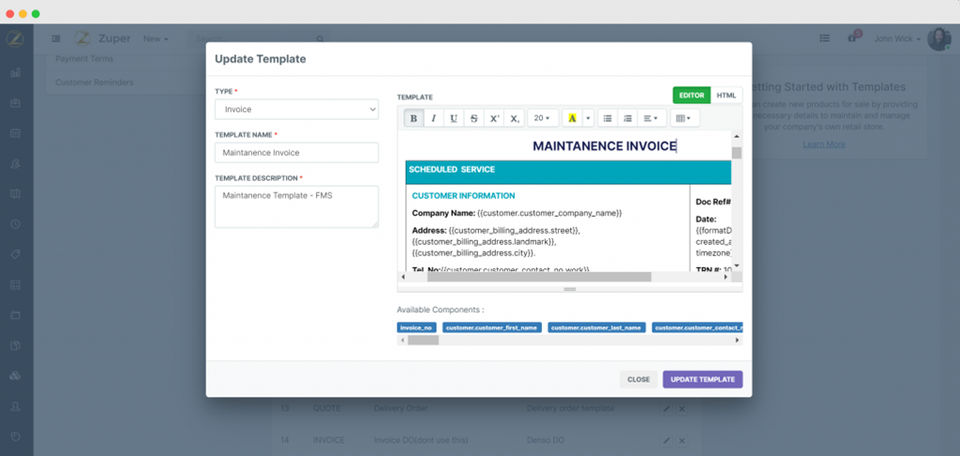Toggle underline formatting button
Viewport: 960px width, 456px height.
[x=454, y=118]
